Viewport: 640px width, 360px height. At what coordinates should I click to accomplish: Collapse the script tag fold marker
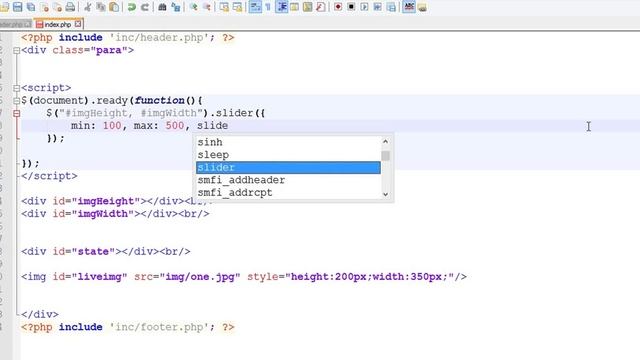pos(16,88)
